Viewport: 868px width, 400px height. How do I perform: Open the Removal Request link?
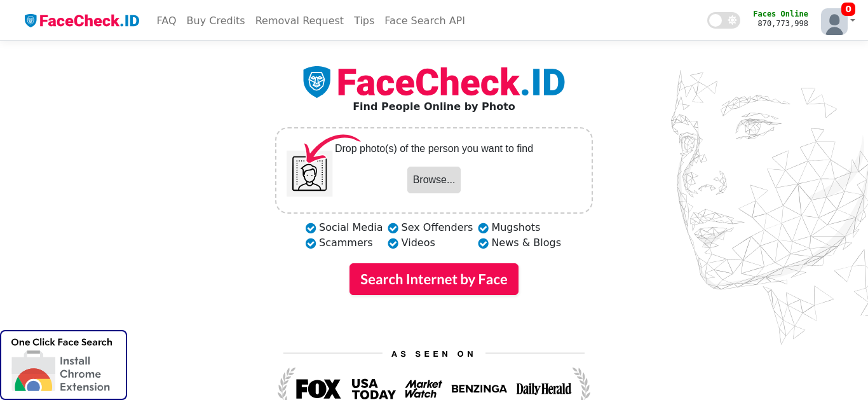pyautogui.click(x=299, y=20)
